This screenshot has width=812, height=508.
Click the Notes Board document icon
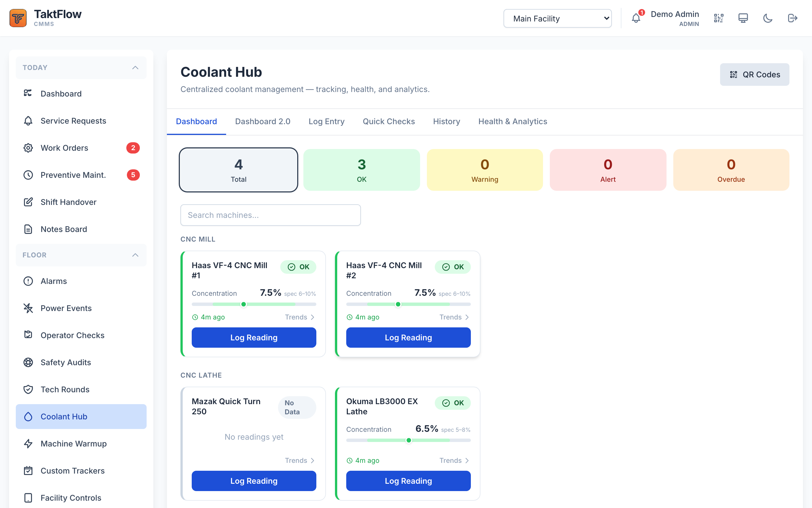[28, 229]
